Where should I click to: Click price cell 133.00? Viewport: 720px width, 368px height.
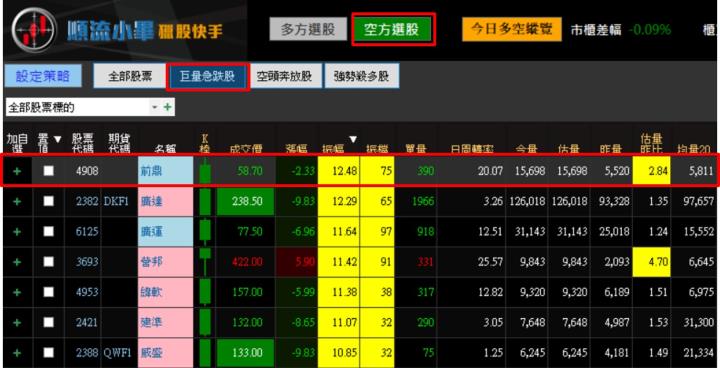click(245, 353)
